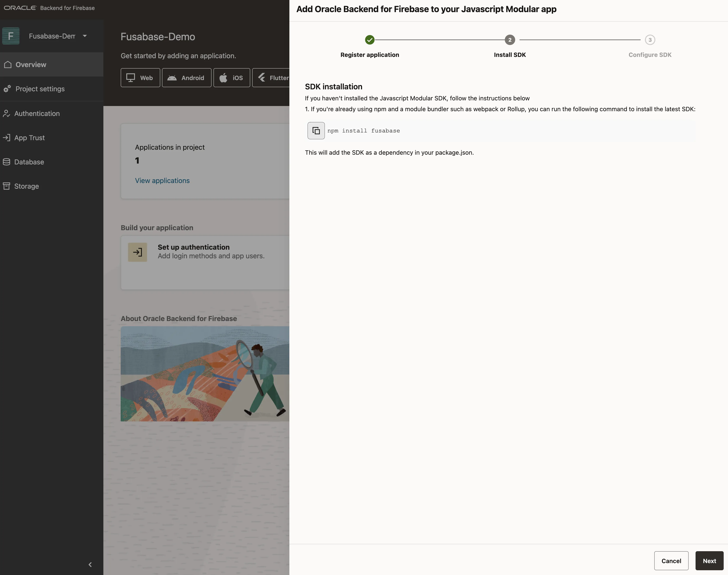Image resolution: width=728 pixels, height=575 pixels.
Task: Click the View applications link
Action: coord(162,181)
